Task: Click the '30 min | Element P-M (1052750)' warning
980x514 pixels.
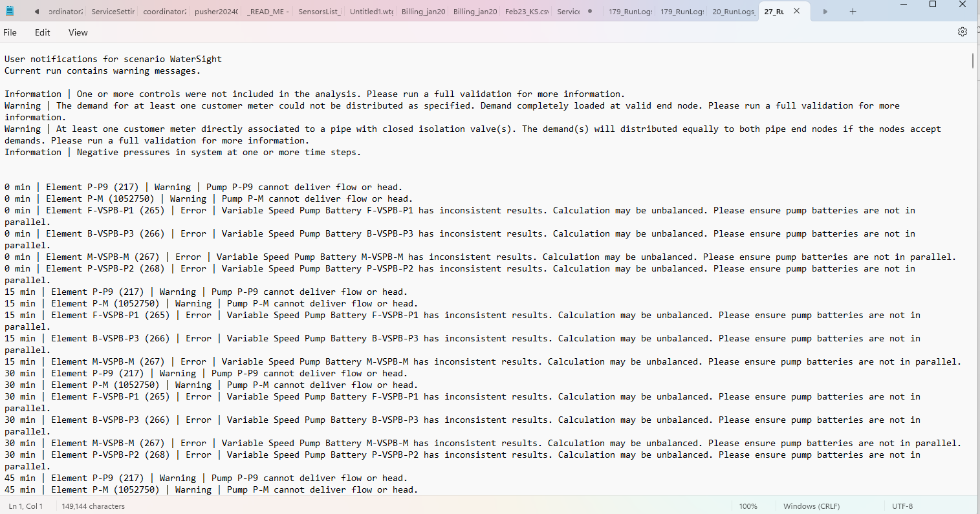Action: click(212, 385)
